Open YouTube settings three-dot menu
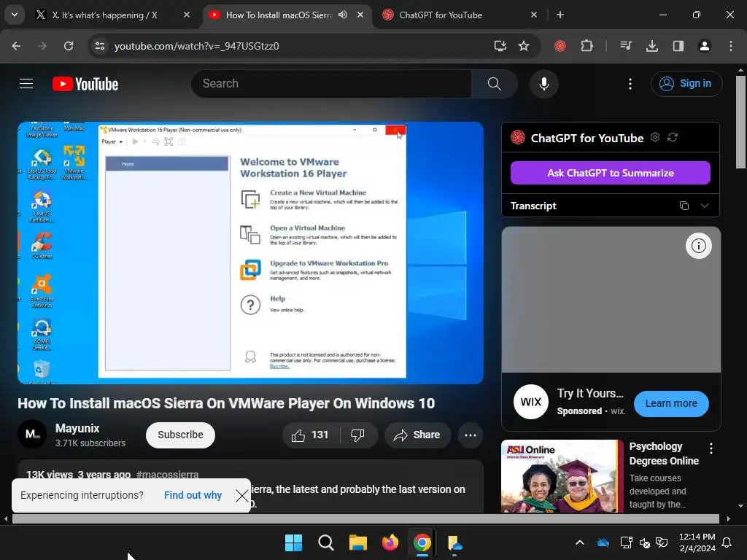This screenshot has height=560, width=747. pyautogui.click(x=630, y=84)
